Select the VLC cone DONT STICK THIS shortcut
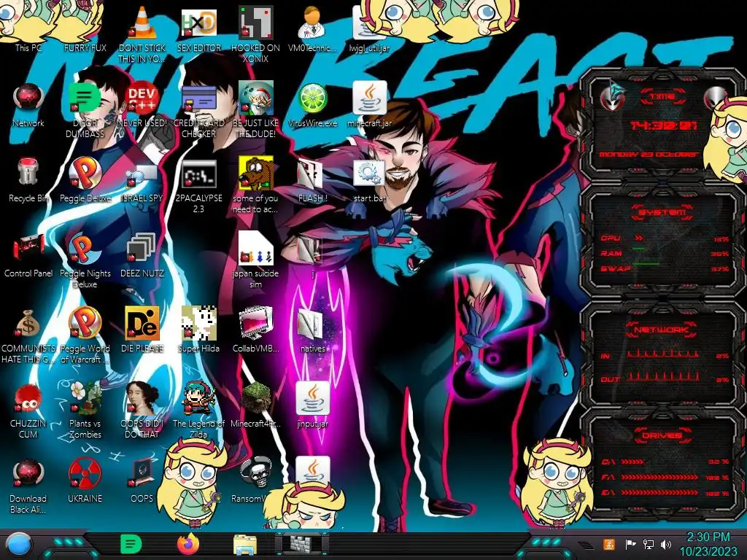Image resolution: width=747 pixels, height=560 pixels. coord(142,34)
